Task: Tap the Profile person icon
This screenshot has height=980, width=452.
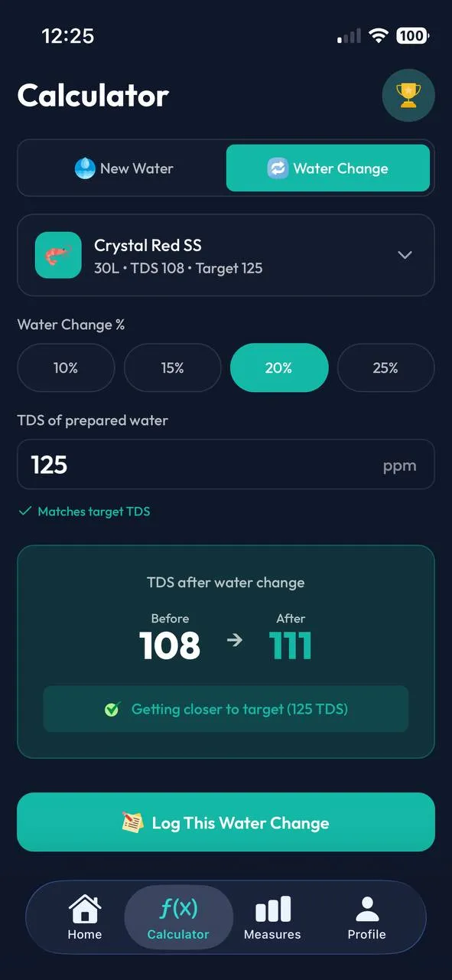Action: coord(366,908)
